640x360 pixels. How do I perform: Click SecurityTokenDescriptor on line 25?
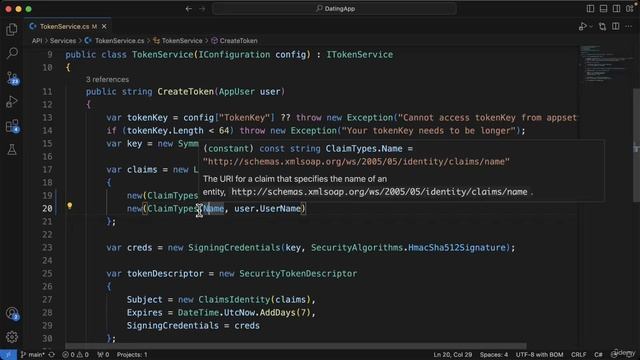pos(298,273)
